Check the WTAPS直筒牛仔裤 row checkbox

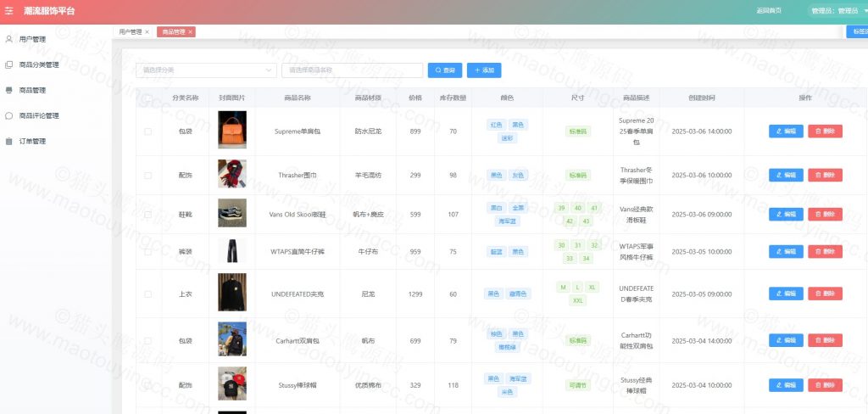pos(147,252)
